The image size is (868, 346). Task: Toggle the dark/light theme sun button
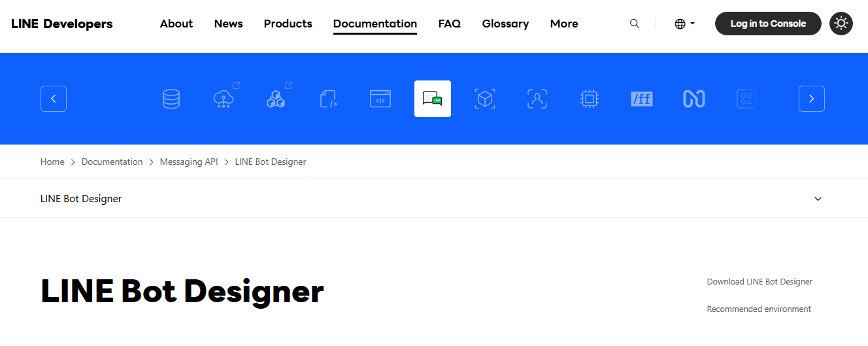pyautogui.click(x=841, y=24)
